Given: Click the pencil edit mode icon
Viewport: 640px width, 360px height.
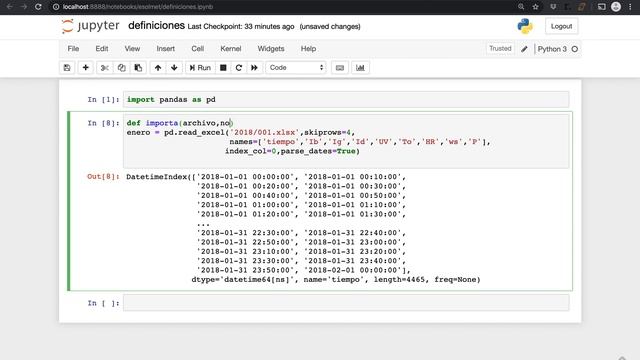Looking at the screenshot, I should pos(524,49).
